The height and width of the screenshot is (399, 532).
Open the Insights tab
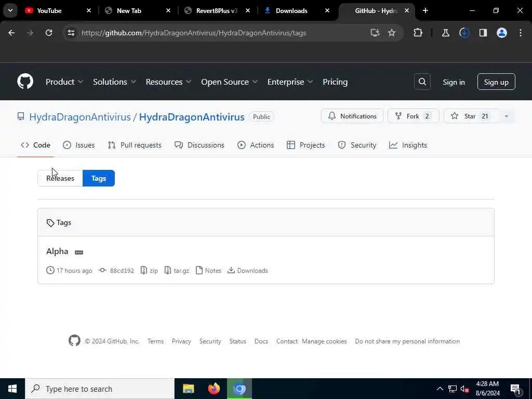(408, 145)
